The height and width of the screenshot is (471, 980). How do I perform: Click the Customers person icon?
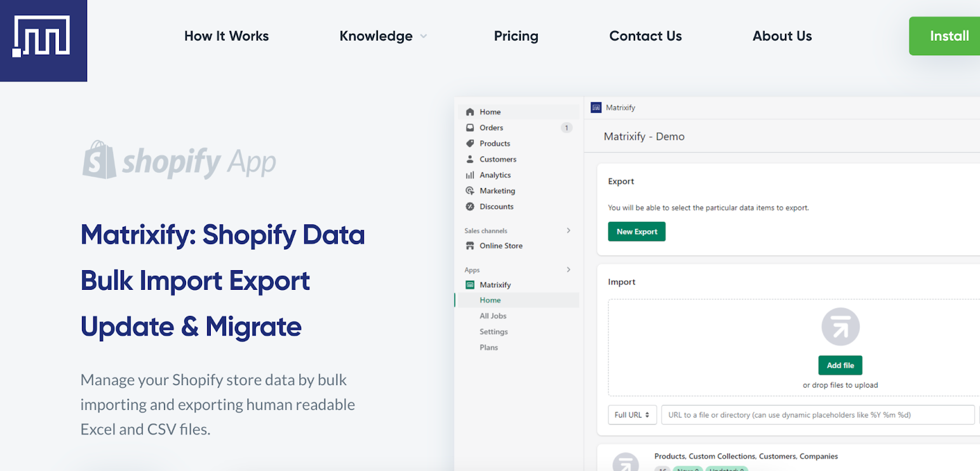(x=470, y=160)
